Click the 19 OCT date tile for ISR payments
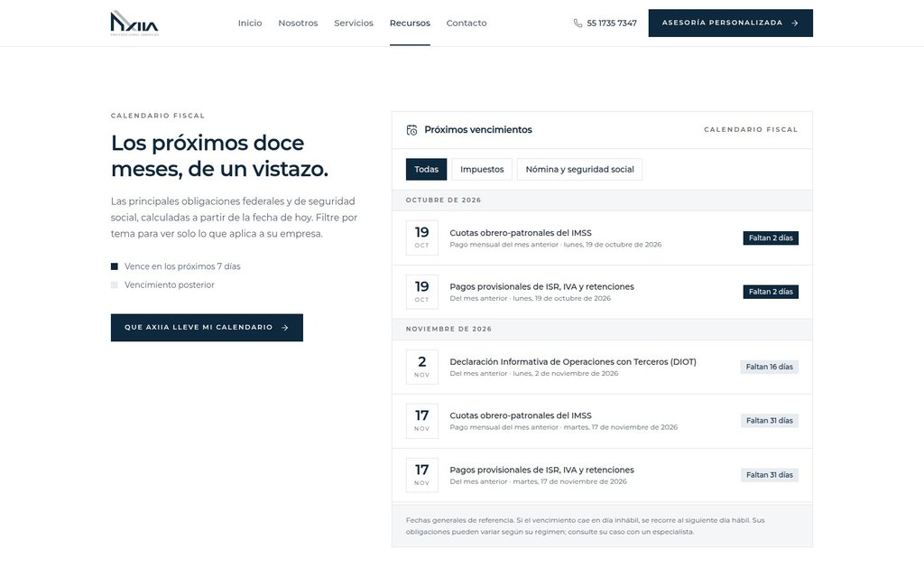Image resolution: width=924 pixels, height=578 pixels. [422, 292]
